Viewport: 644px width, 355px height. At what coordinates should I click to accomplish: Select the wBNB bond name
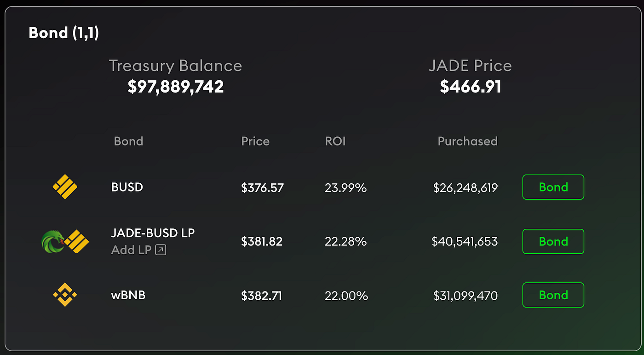pyautogui.click(x=128, y=295)
